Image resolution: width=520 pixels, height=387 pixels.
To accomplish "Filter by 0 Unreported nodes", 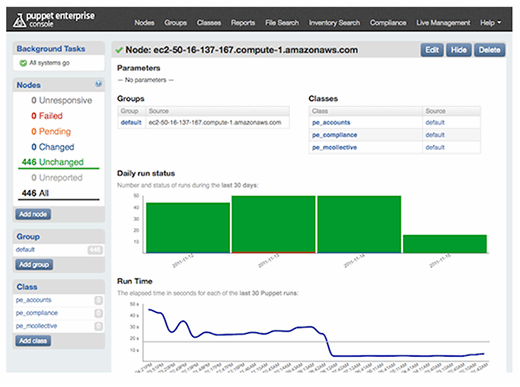I will click(x=57, y=178).
